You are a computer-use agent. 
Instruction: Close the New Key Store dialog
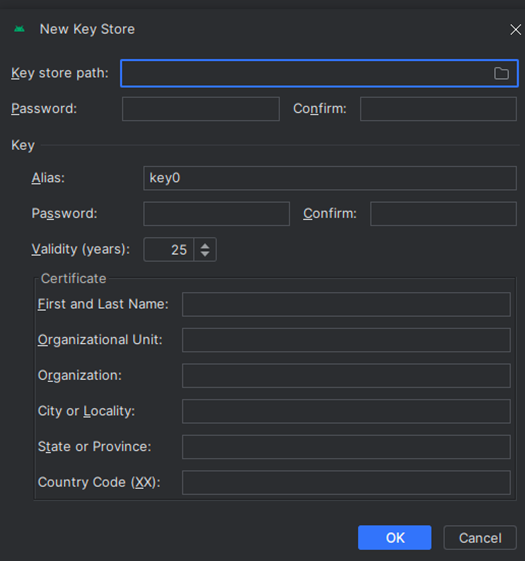515,29
